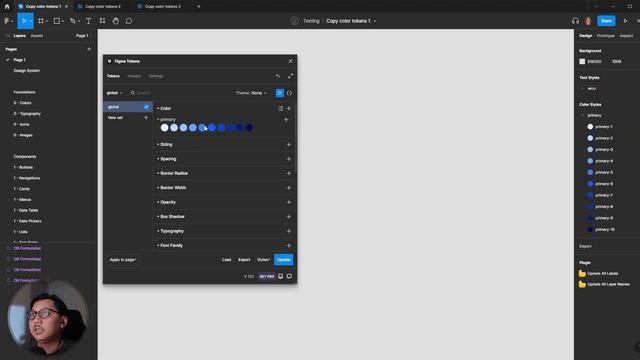Collapse the Spacing section

pos(158,159)
